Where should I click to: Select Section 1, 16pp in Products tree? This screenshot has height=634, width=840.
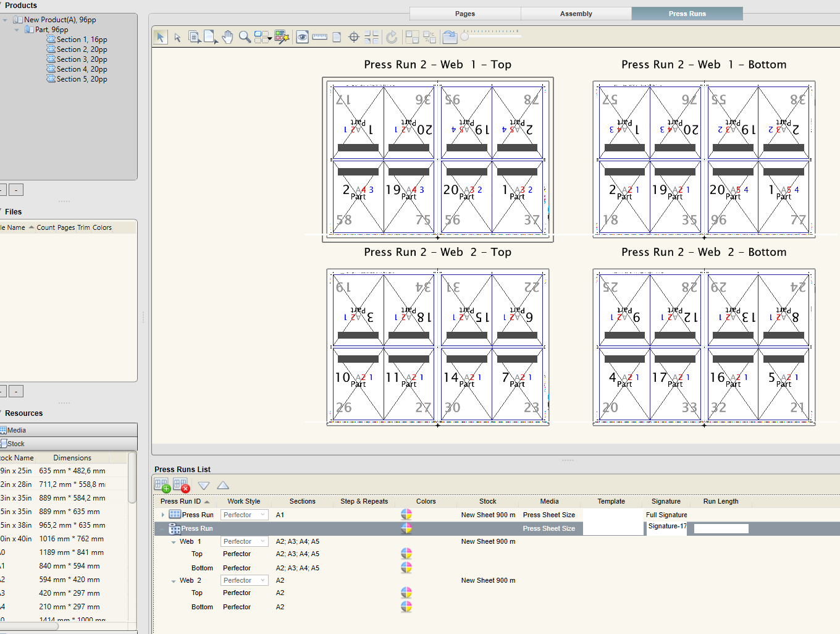(x=77, y=40)
